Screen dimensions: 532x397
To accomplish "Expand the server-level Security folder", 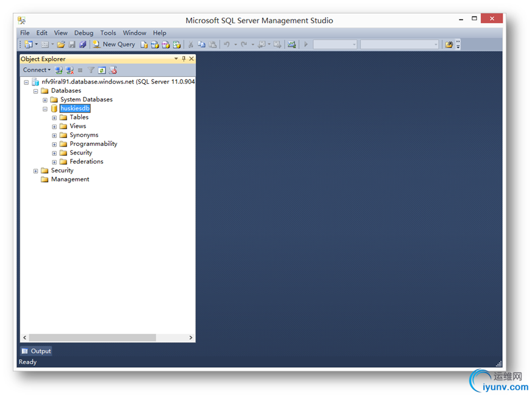I will point(35,171).
